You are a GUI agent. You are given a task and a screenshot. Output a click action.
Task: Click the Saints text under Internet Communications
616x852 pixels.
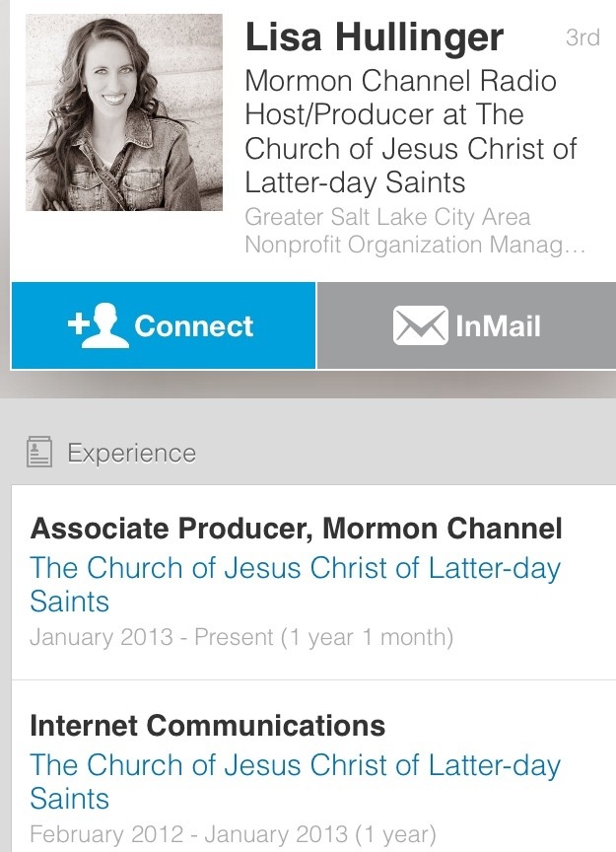click(70, 799)
